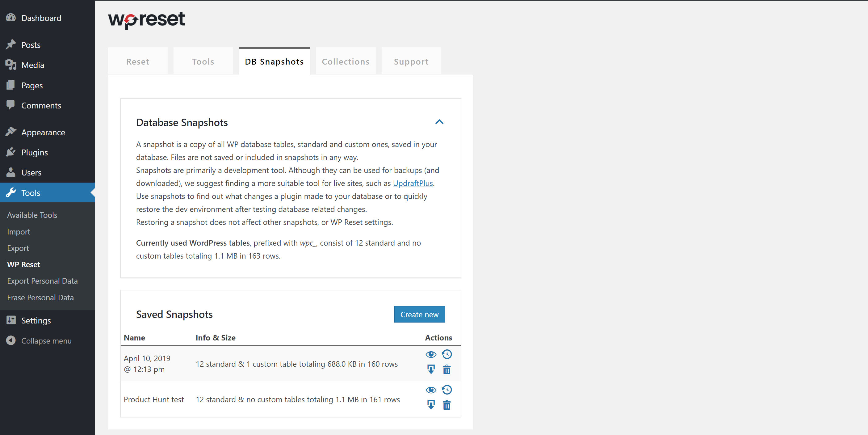Open the Export Personal Data submenu item

coord(42,281)
